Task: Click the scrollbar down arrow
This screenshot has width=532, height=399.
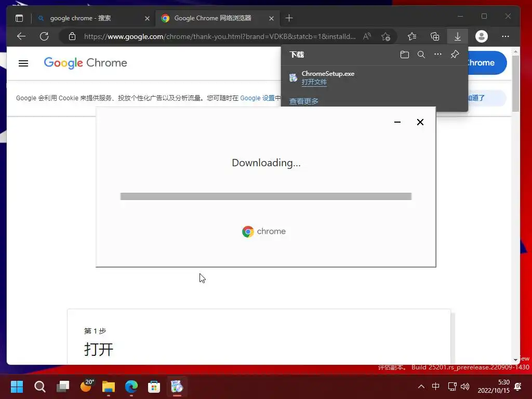Action: pyautogui.click(x=516, y=360)
